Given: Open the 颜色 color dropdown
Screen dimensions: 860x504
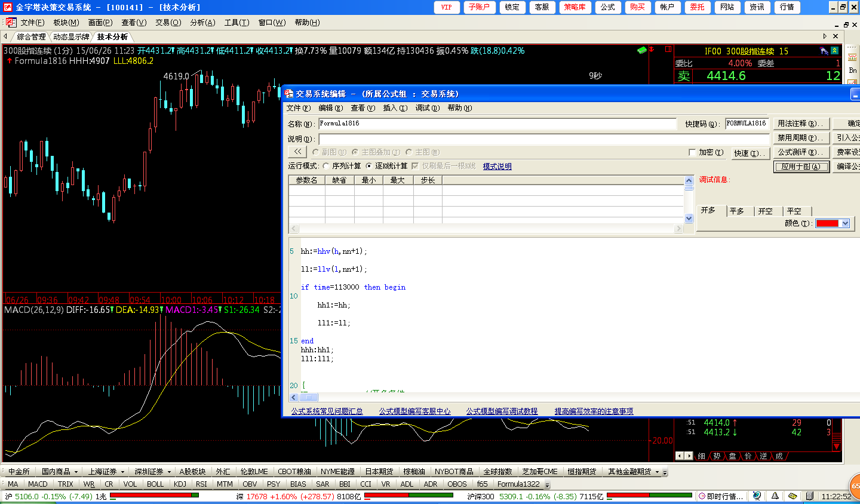Looking at the screenshot, I should click(845, 223).
